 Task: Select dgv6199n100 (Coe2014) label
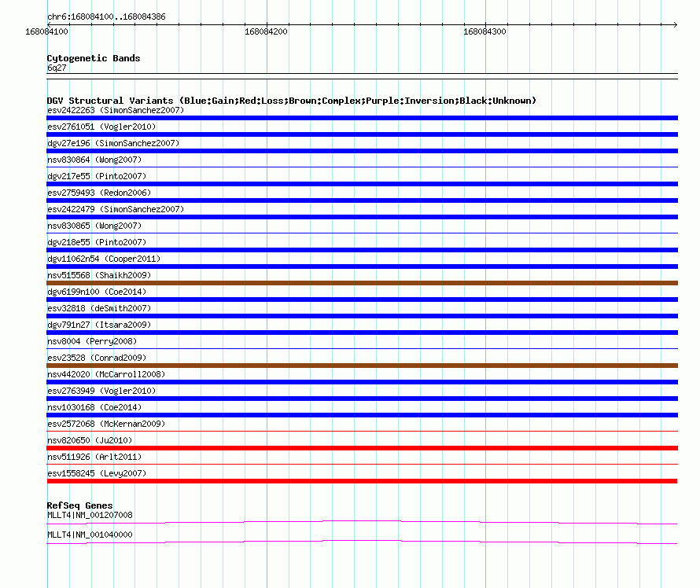[x=97, y=292]
